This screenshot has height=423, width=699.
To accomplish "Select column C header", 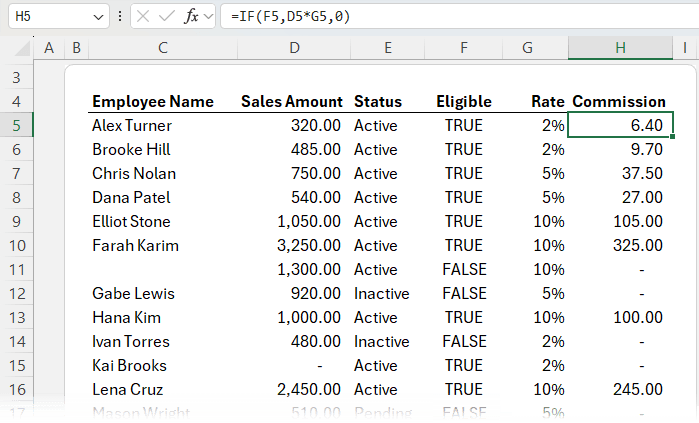I will coord(163,48).
